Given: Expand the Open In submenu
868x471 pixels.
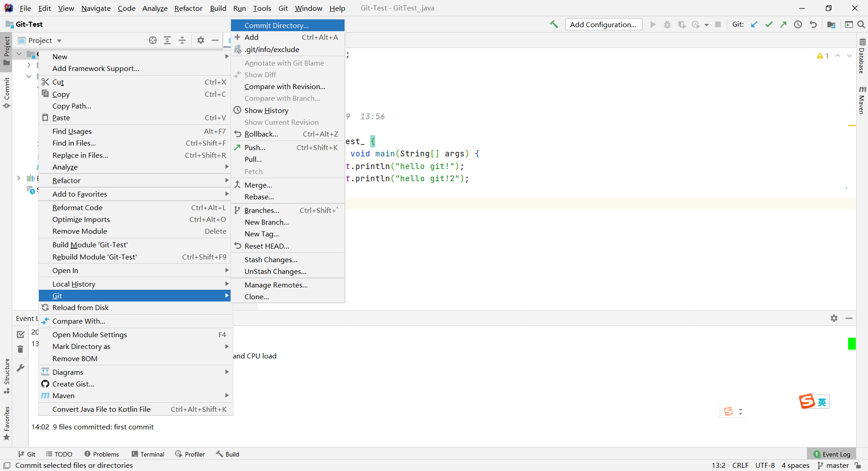Looking at the screenshot, I should 135,270.
